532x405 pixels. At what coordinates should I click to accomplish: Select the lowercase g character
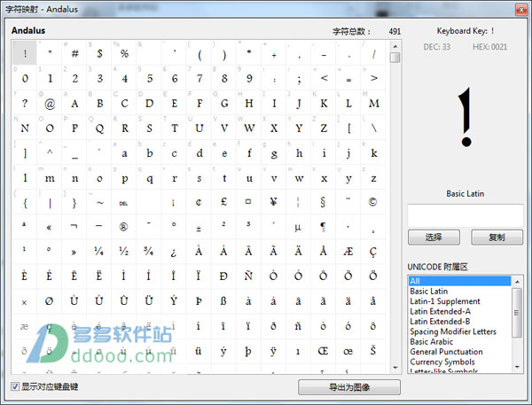point(273,153)
